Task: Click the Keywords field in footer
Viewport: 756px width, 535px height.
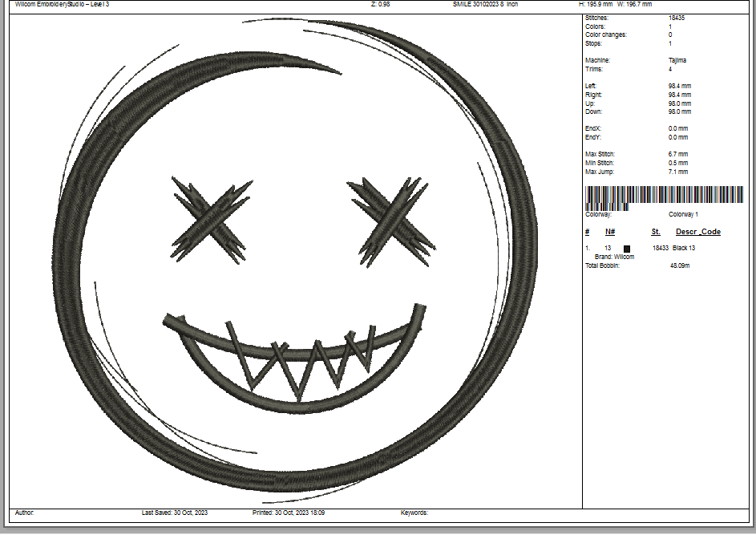Action: (x=414, y=513)
